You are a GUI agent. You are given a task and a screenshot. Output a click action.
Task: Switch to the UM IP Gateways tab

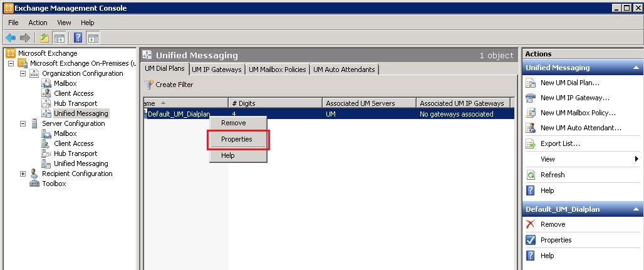pos(217,70)
